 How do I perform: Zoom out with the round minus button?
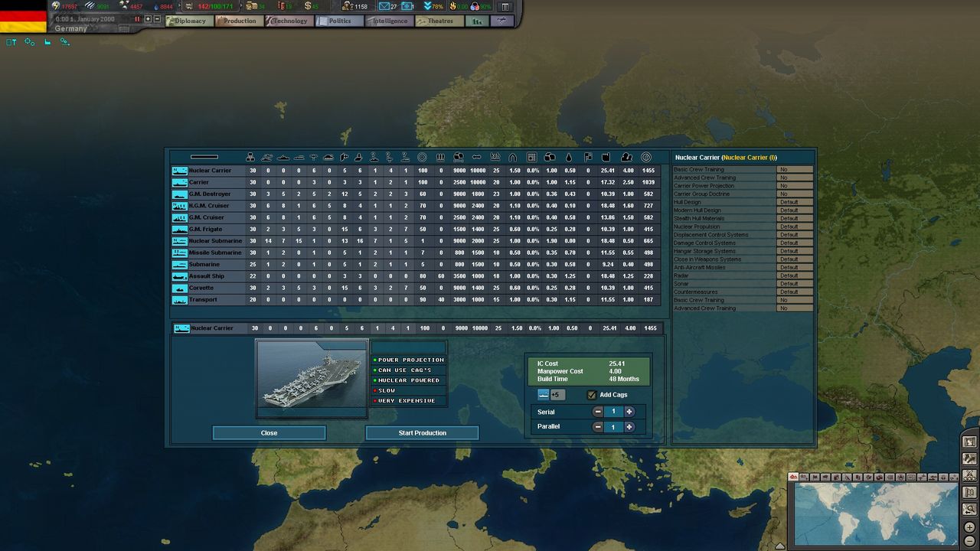tap(970, 541)
